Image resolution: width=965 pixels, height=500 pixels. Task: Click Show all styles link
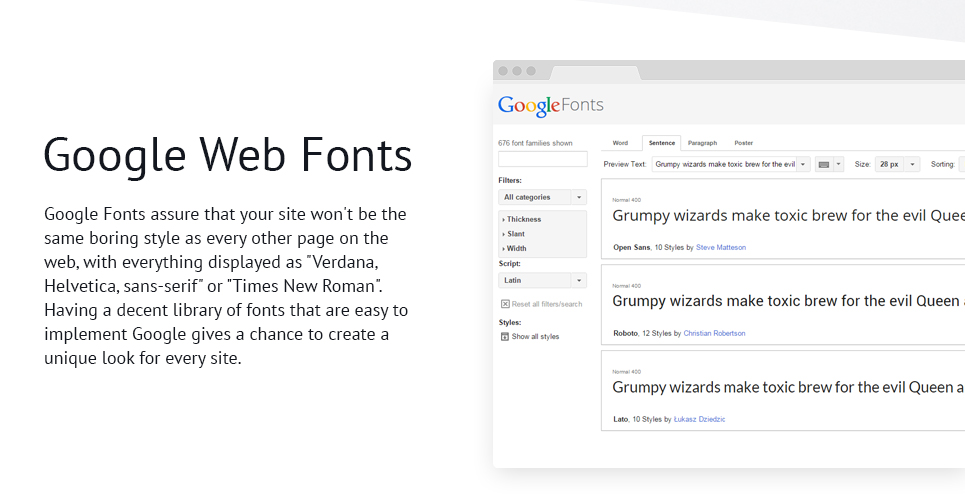[x=535, y=337]
